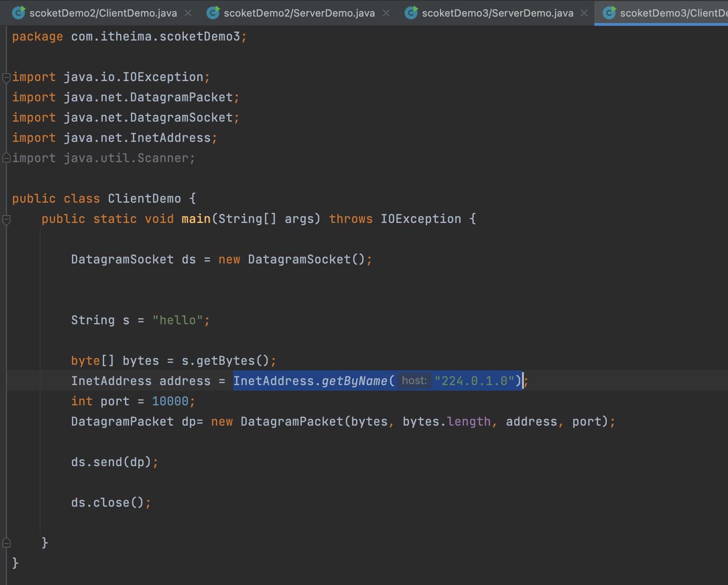The image size is (728, 585).
Task: Collapse the main method fold marker
Action: pyautogui.click(x=6, y=220)
